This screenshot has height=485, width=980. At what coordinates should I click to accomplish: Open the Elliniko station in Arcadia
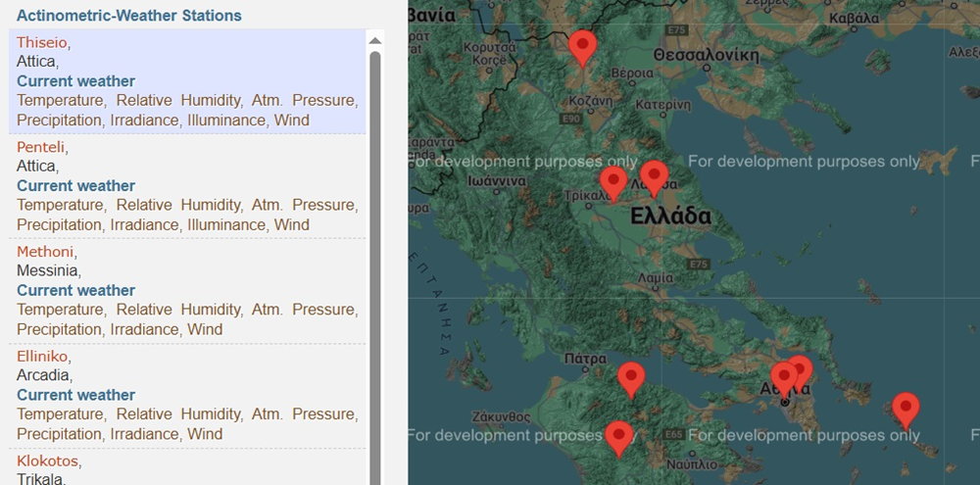pos(42,357)
